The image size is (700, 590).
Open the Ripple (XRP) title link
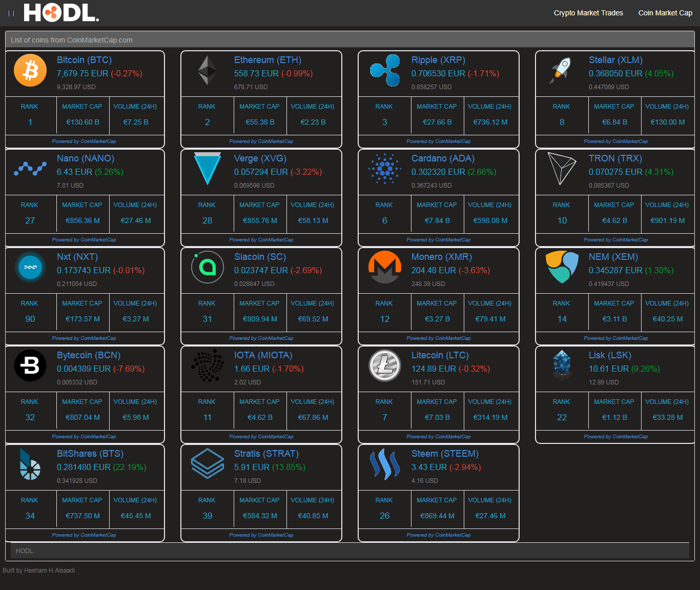click(x=438, y=60)
